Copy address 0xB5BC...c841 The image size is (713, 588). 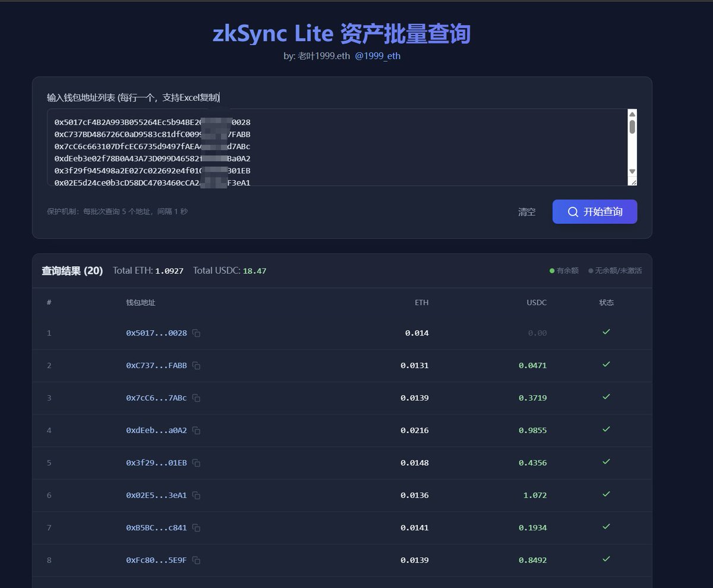click(x=196, y=528)
